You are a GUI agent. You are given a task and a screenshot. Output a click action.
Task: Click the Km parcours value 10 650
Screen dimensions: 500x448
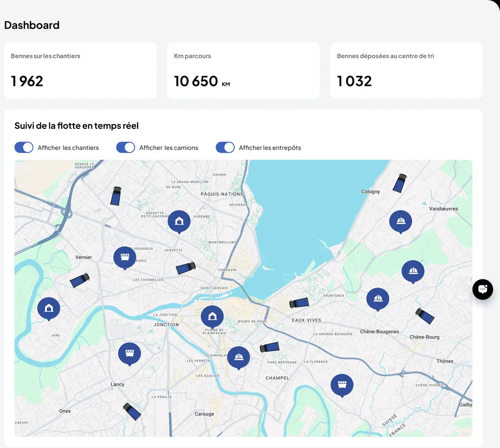point(196,81)
